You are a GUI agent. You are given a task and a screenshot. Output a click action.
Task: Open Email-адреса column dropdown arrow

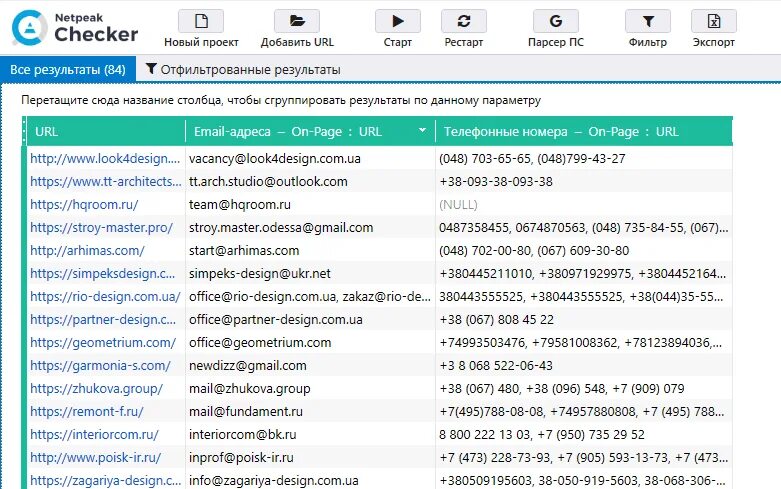[422, 130]
